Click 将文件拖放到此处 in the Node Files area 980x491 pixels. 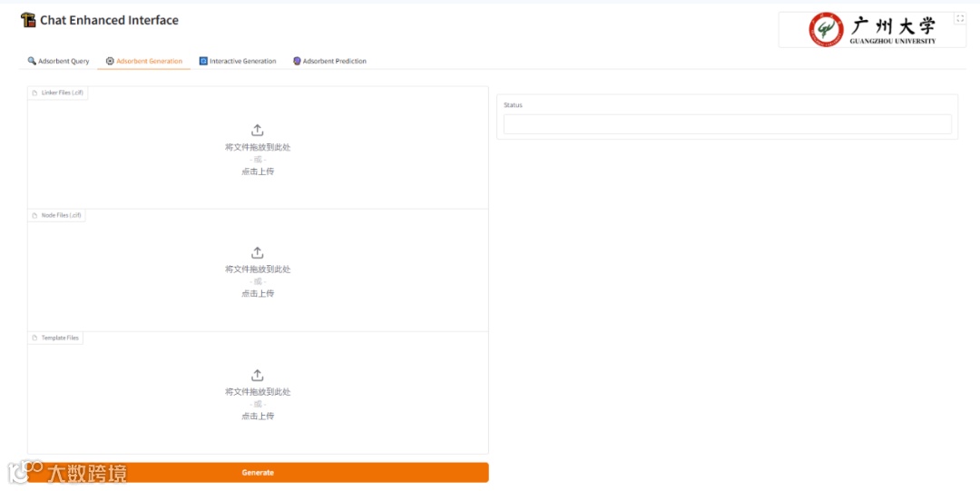click(258, 269)
